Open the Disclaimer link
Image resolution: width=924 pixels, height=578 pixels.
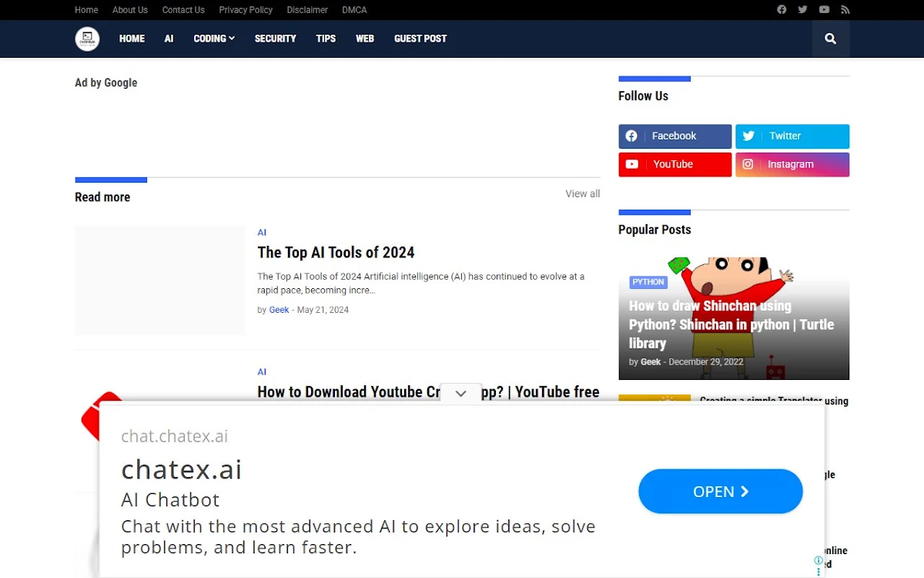tap(307, 10)
